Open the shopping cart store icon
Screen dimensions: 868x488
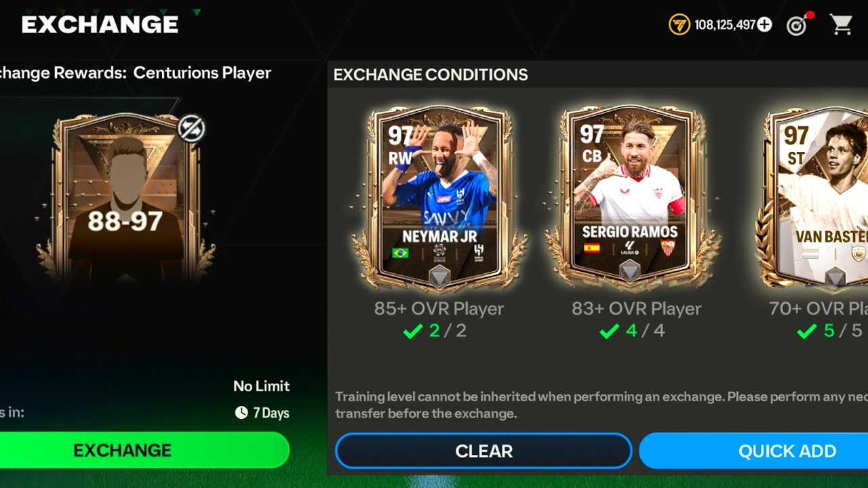click(x=841, y=25)
